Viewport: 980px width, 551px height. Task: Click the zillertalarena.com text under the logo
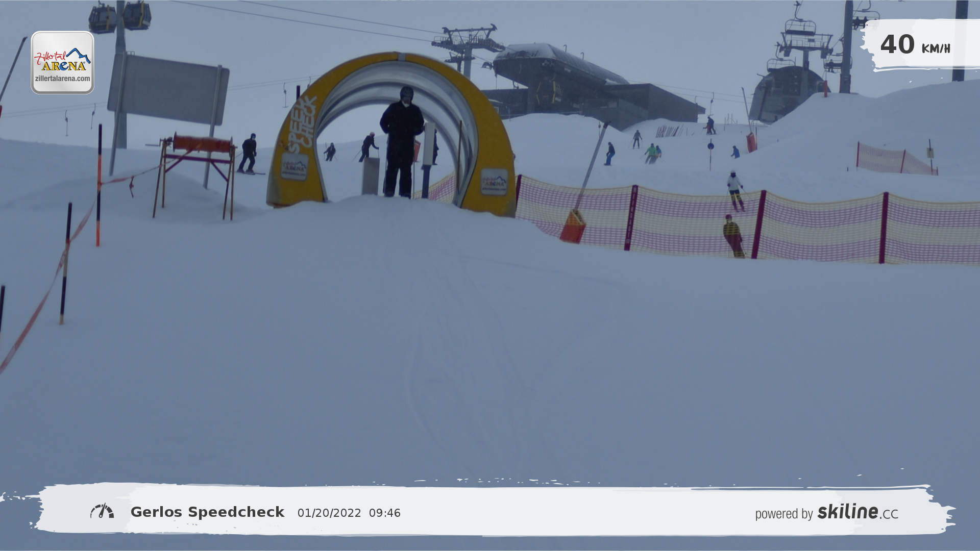click(62, 79)
